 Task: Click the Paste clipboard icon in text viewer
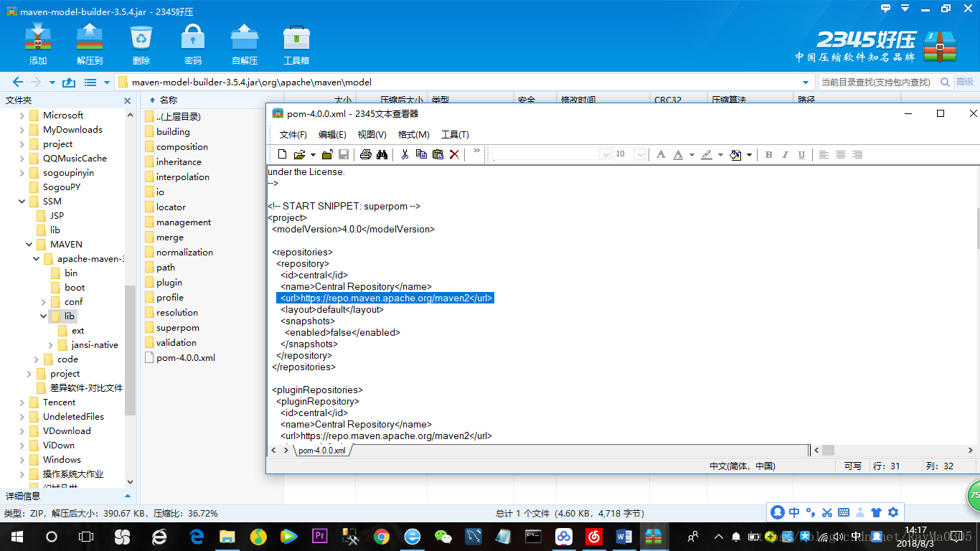click(x=438, y=154)
